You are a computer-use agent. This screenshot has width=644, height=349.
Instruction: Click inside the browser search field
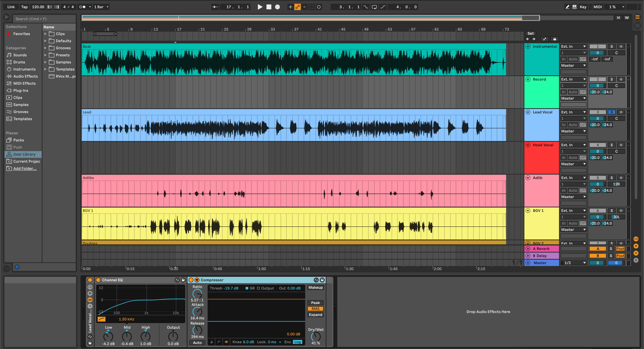(45, 18)
